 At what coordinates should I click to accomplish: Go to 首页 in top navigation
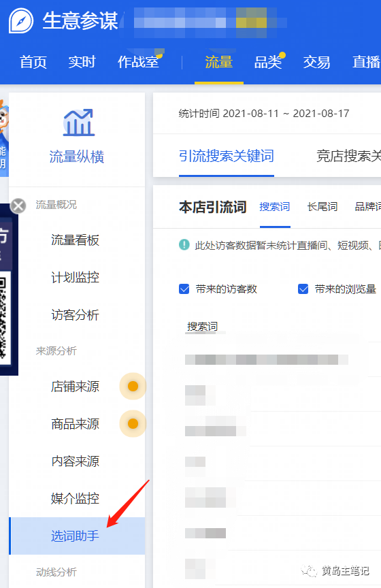(x=33, y=62)
